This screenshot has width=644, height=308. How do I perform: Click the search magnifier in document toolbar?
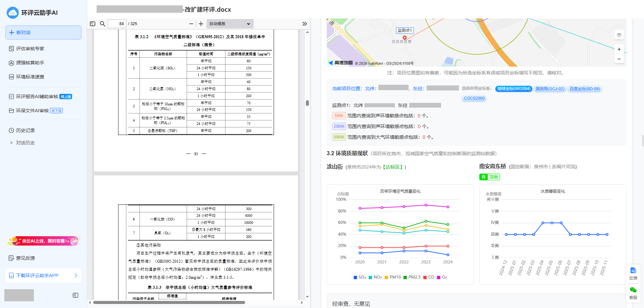(103, 24)
